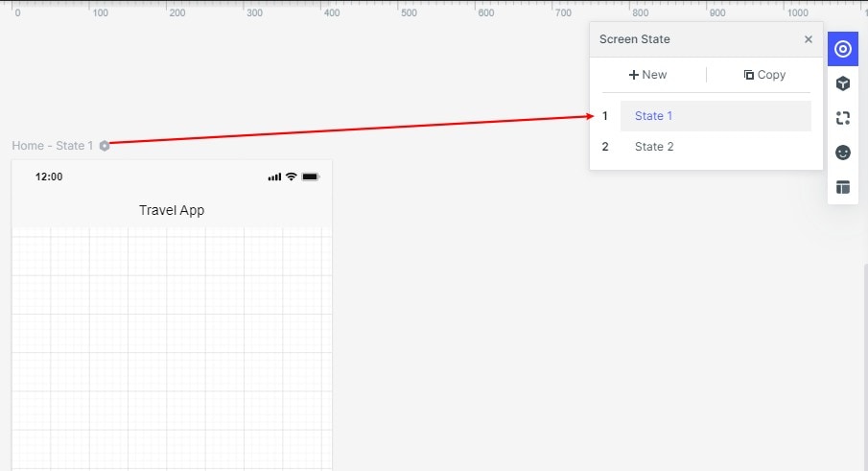The width and height of the screenshot is (868, 471).
Task: Open the smiley face icon library
Action: [x=843, y=153]
